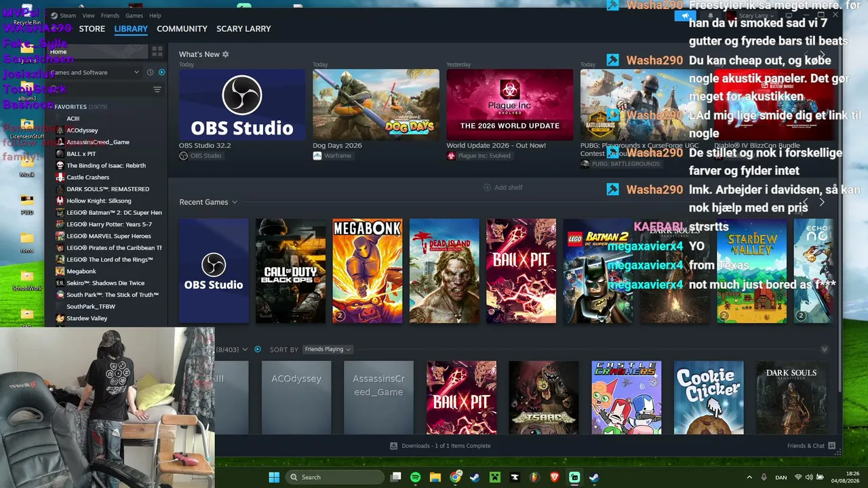Toggle ready-to-play filter on lower shelf

pos(257,350)
